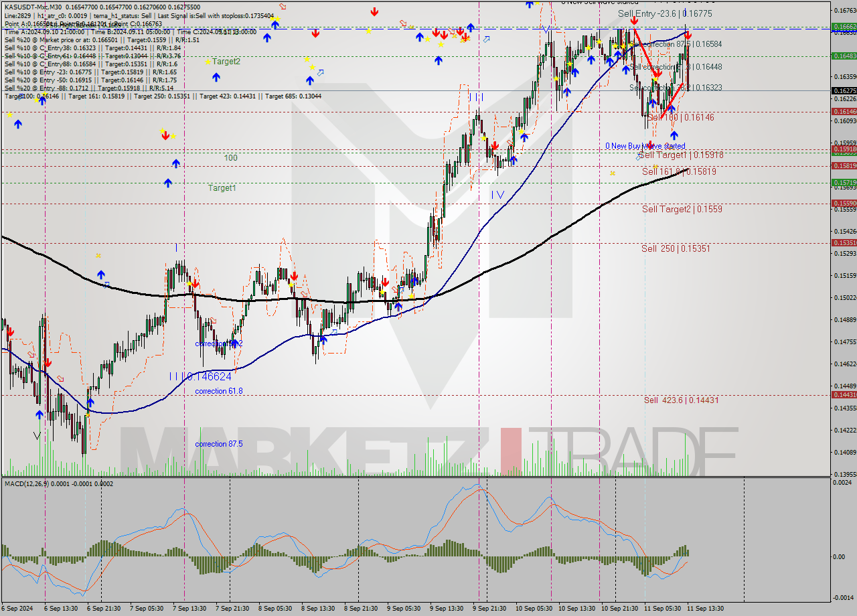
Task: Click the 'Sell Entry -23.6 | 0.16775' label
Action: [x=665, y=13]
